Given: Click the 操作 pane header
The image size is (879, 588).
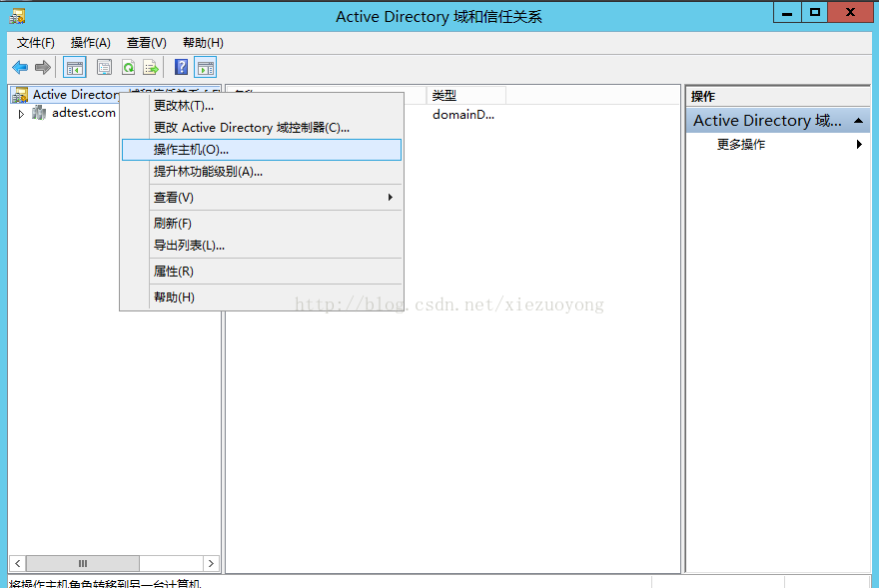Looking at the screenshot, I should (777, 97).
